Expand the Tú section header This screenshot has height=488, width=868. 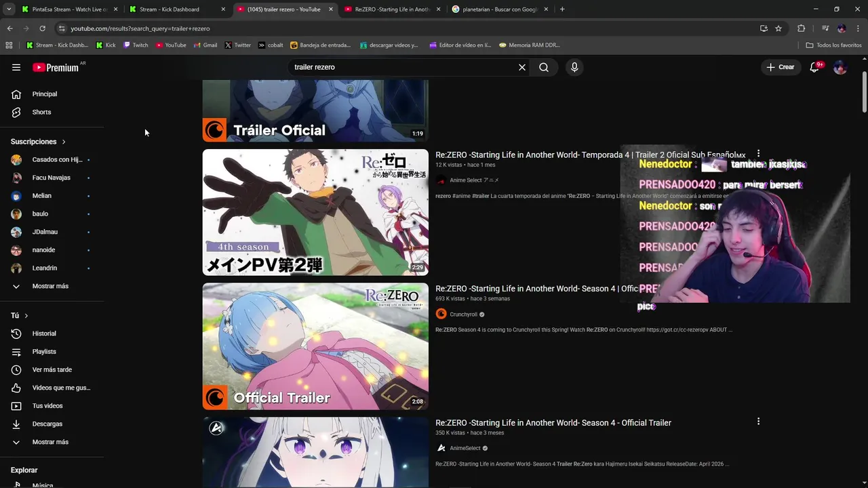(x=19, y=315)
